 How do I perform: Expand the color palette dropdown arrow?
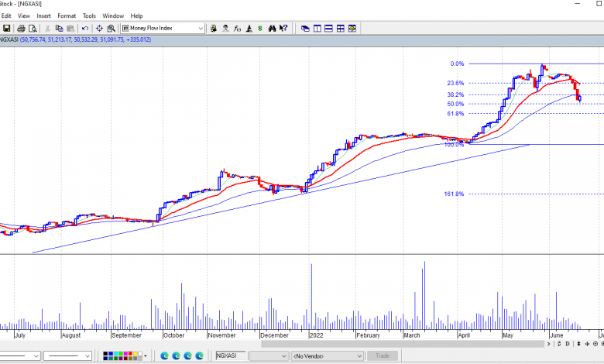146,355
